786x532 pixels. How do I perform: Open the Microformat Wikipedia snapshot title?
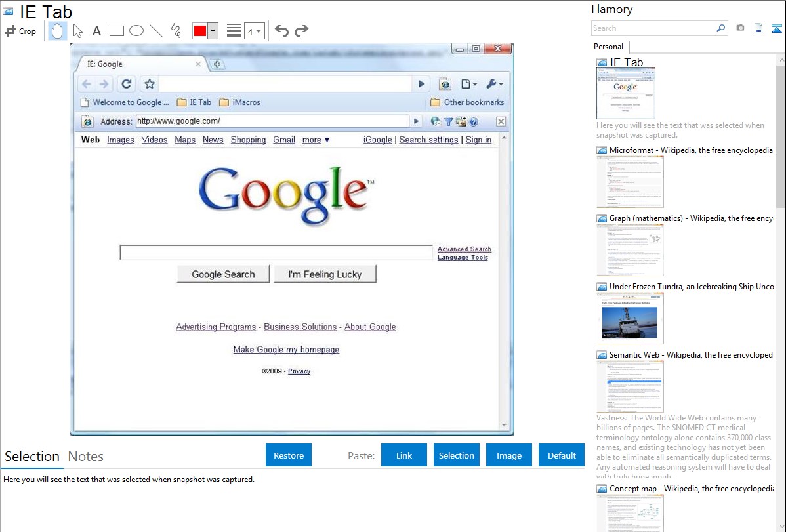coord(691,150)
